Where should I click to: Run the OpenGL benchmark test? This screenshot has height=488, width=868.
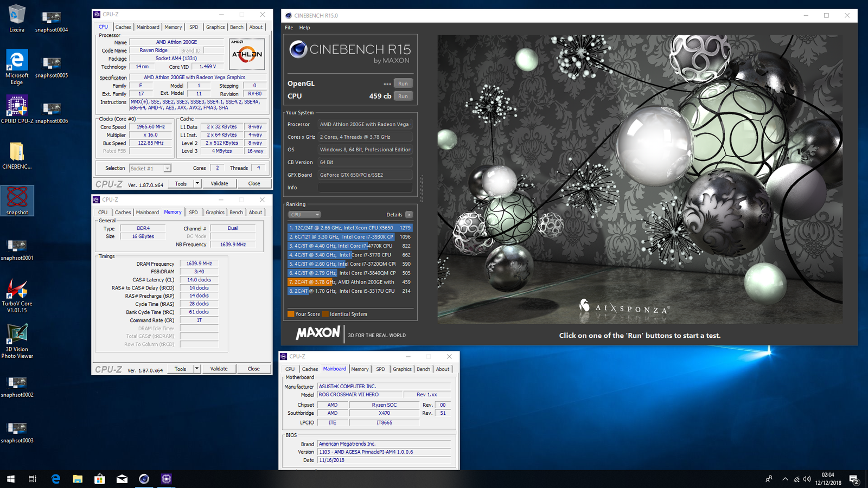pyautogui.click(x=403, y=84)
